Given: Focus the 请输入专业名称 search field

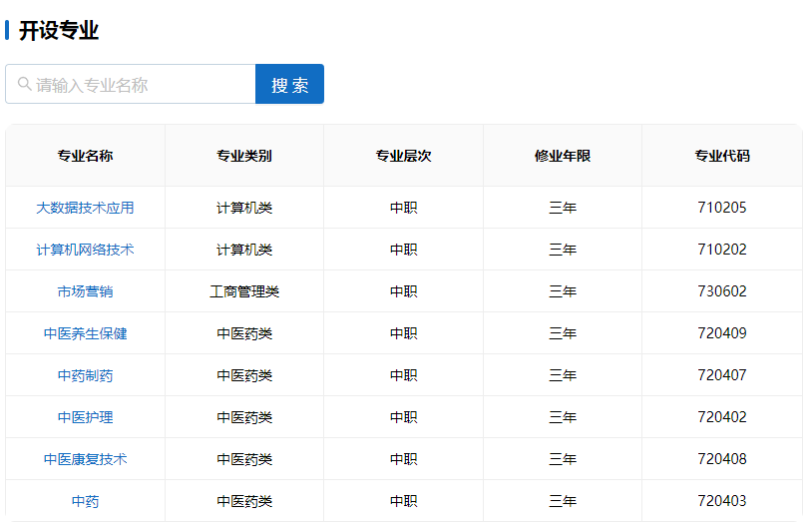Looking at the screenshot, I should [x=131, y=84].
